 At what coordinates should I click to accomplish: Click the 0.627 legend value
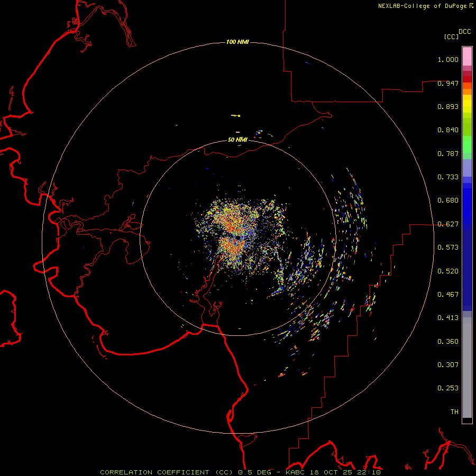448,224
